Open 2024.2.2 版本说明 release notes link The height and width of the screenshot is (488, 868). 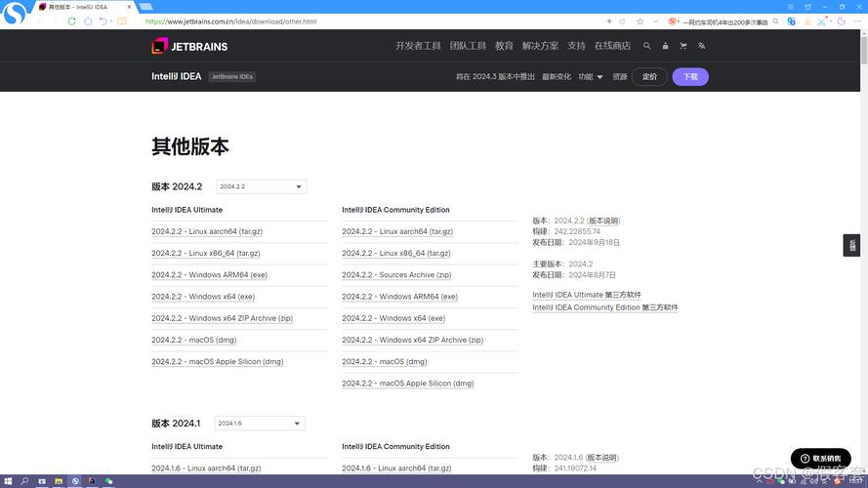pyautogui.click(x=602, y=221)
